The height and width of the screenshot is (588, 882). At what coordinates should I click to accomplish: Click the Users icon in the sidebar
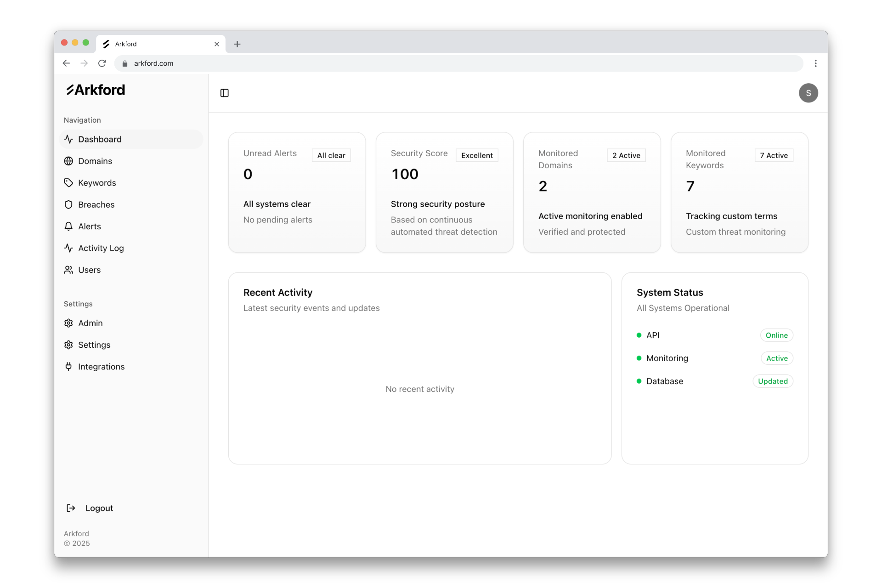tap(68, 270)
